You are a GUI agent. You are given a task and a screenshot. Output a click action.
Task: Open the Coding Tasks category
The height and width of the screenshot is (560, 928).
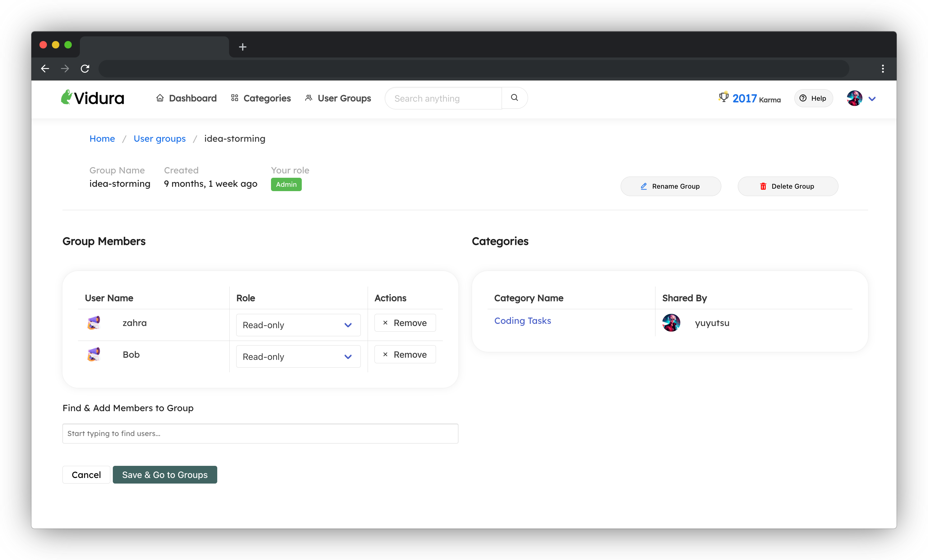(x=522, y=320)
